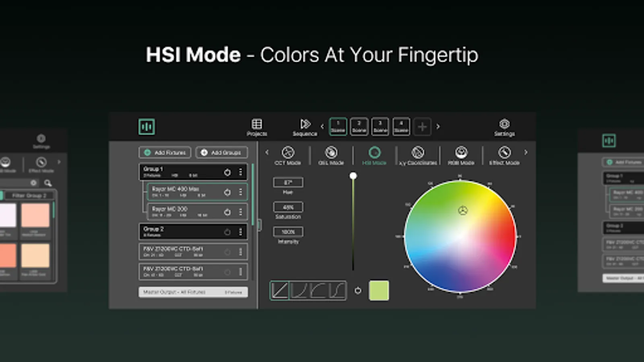Select Scene 3
The width and height of the screenshot is (644, 362).
380,126
